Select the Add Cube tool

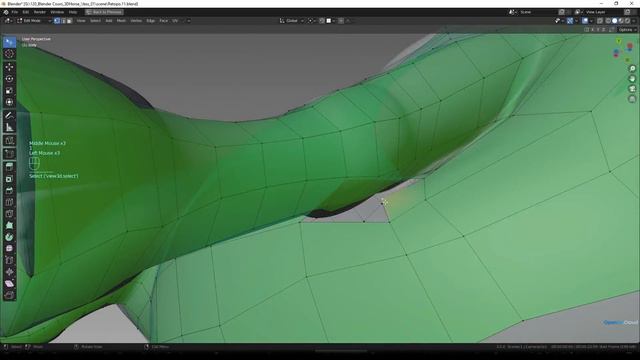tap(9, 141)
